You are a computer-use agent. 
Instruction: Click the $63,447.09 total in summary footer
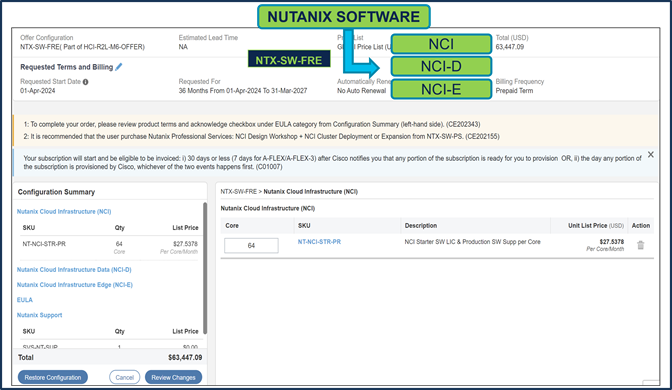tap(185, 357)
